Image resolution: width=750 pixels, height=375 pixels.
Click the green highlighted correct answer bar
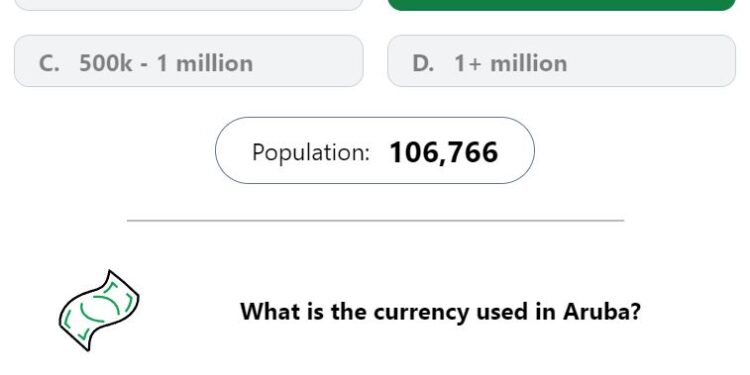click(561, 5)
